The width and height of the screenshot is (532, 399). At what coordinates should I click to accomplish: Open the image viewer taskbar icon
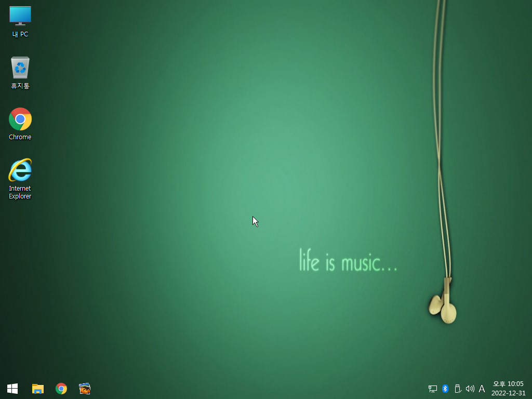(85, 389)
